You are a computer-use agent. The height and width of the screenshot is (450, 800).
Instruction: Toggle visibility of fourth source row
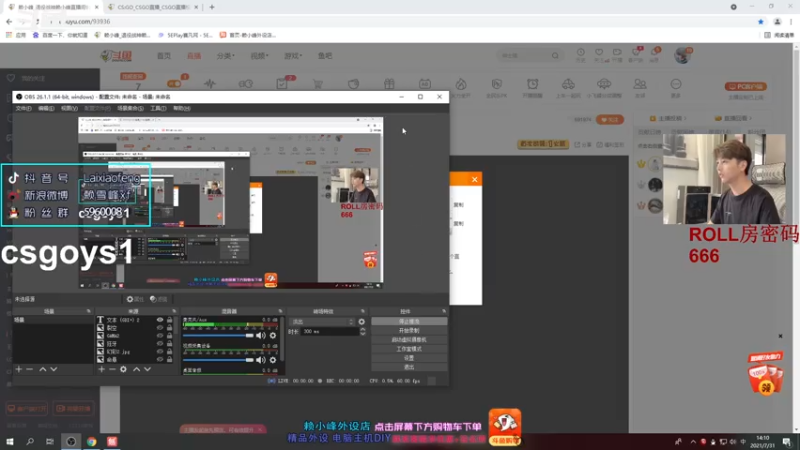[x=160, y=344]
